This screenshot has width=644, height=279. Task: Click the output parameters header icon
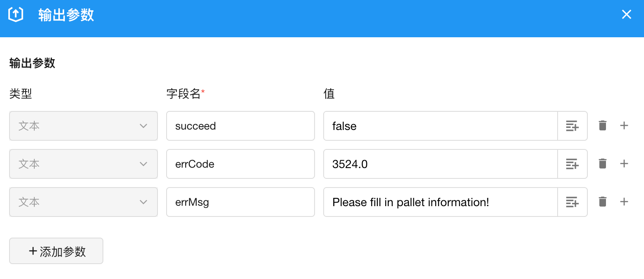click(x=16, y=15)
